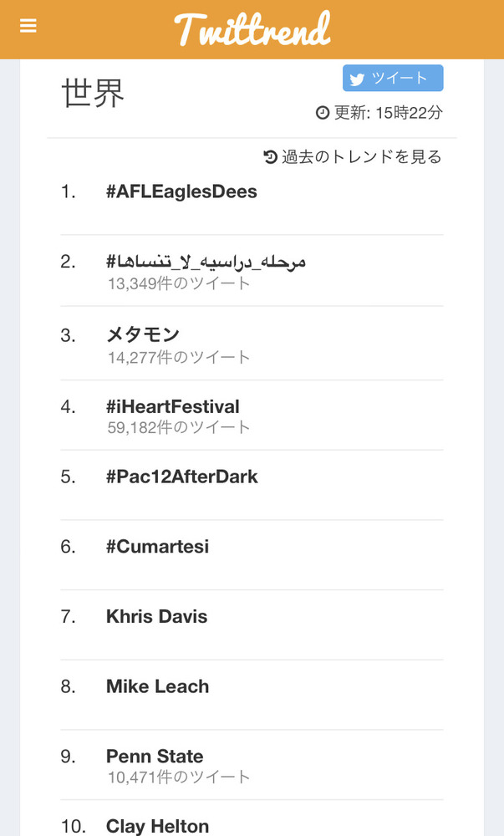Select the メタモン trend
The width and height of the screenshot is (504, 836).
(x=143, y=334)
